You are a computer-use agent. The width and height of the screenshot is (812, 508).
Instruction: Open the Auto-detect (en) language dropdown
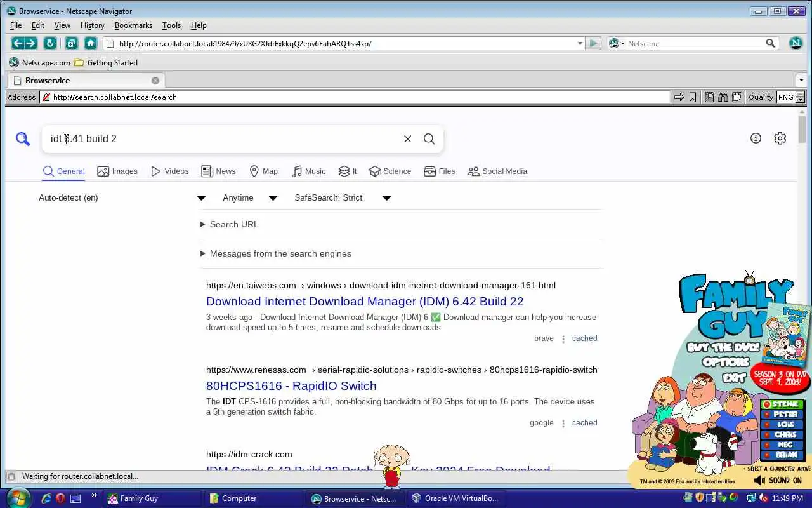[122, 198]
